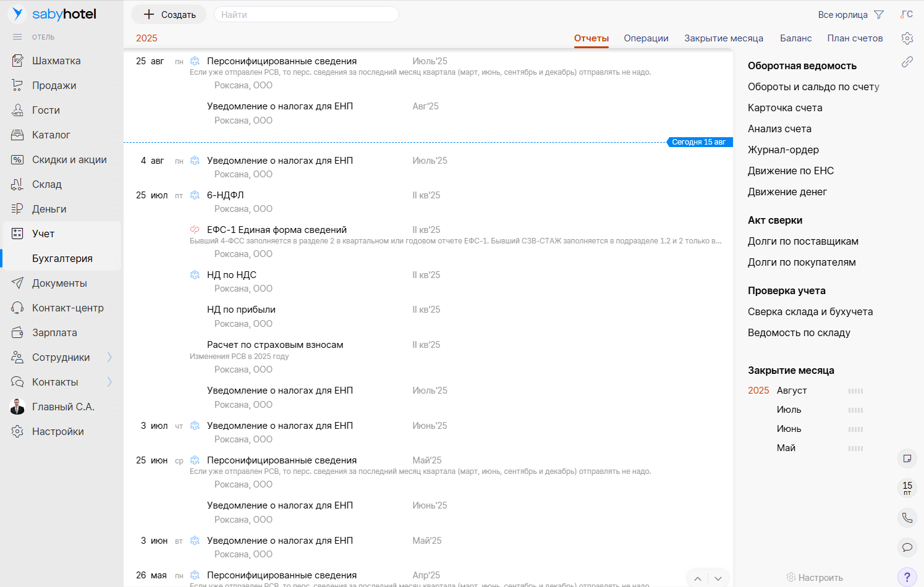Switch to the Закрытие месяца tab

[723, 38]
